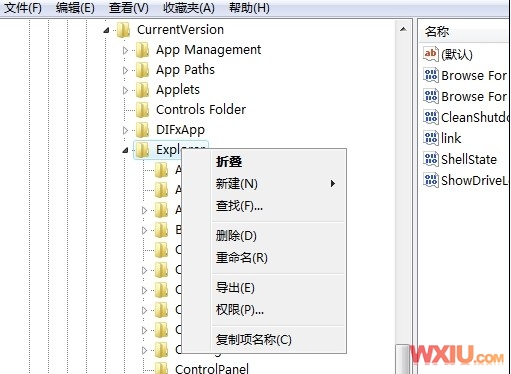Select the DIFxApp key
This screenshot has height=374, width=511.
pyautogui.click(x=180, y=130)
